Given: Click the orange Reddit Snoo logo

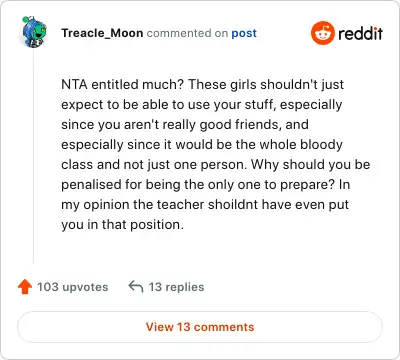Looking at the screenshot, I should pos(322,33).
